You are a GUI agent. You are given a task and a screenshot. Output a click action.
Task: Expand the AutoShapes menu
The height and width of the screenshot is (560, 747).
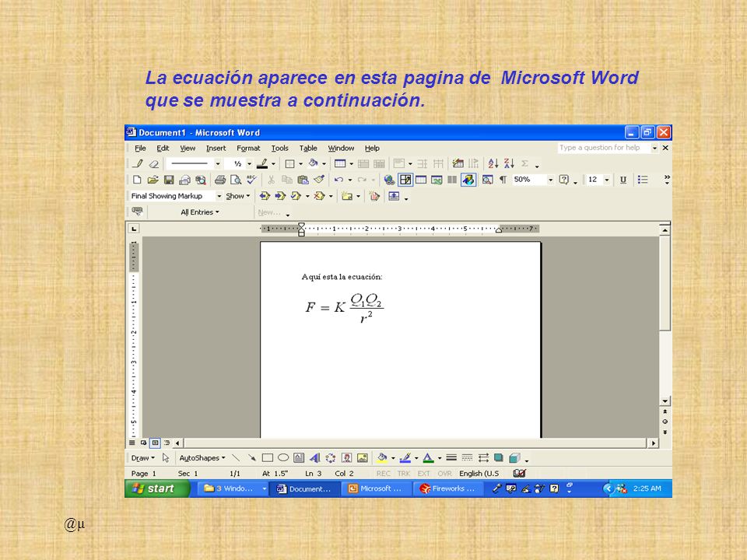pyautogui.click(x=202, y=457)
